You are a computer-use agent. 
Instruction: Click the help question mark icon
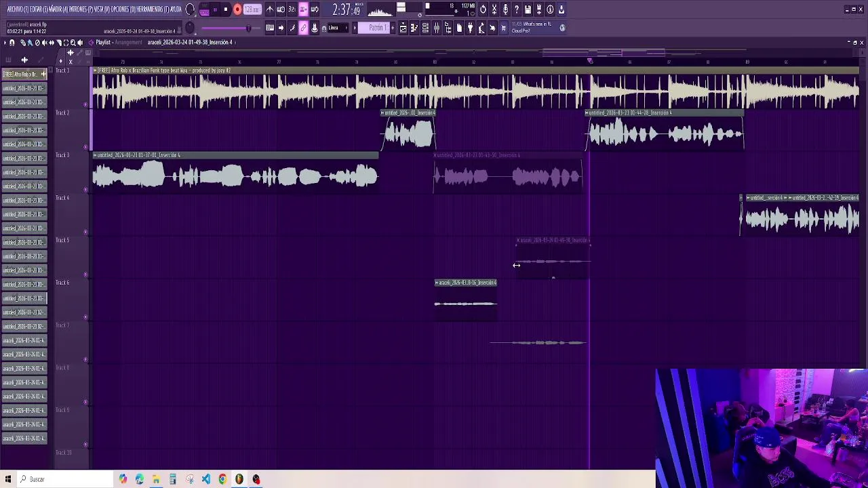point(517,9)
